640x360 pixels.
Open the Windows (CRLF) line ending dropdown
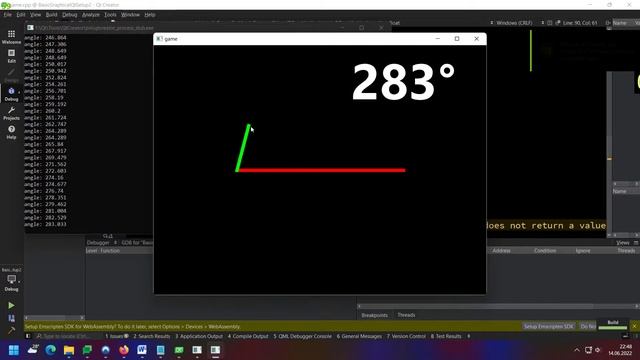[514, 23]
